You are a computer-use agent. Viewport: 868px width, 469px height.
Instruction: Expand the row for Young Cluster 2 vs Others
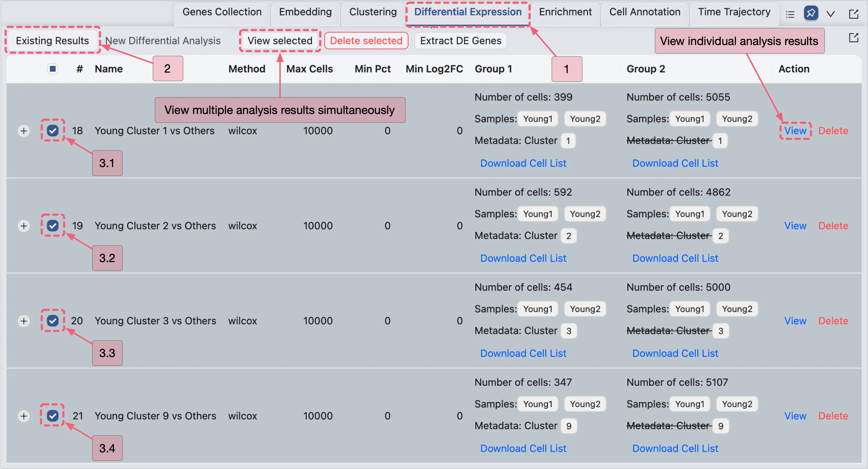pyautogui.click(x=24, y=226)
